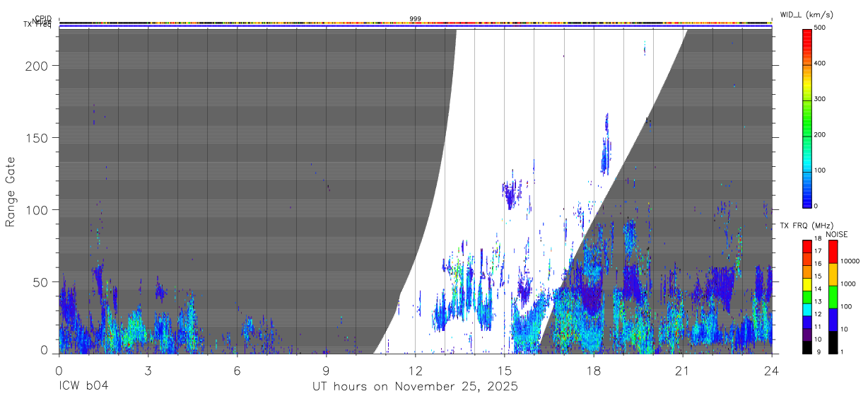Viewport: 868px width, 401px height.
Task: Click the yellow-orange swatch in NOISE legend
Action: tap(833, 274)
